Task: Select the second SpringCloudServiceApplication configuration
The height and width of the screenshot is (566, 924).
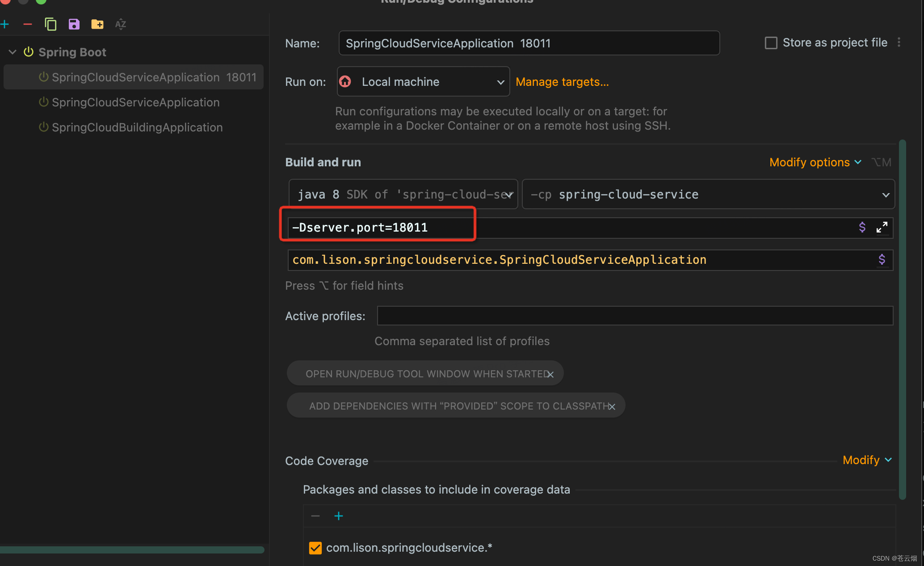Action: [x=135, y=102]
